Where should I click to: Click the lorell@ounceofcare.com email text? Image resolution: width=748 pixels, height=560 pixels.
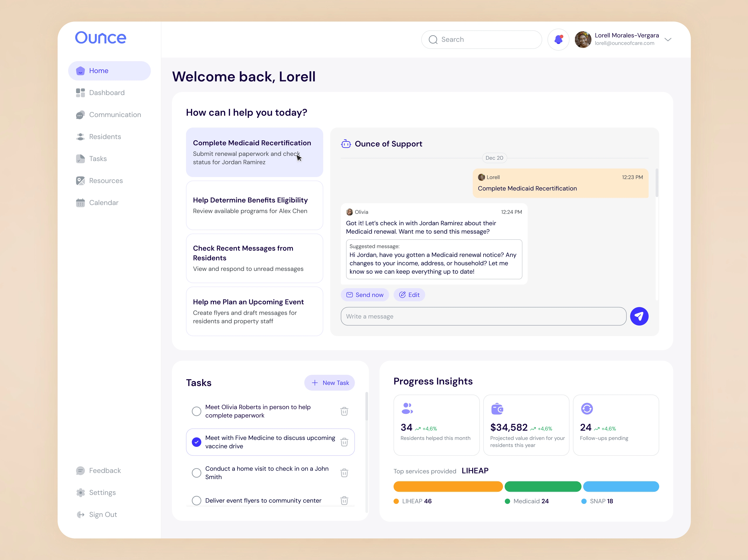[x=625, y=43]
